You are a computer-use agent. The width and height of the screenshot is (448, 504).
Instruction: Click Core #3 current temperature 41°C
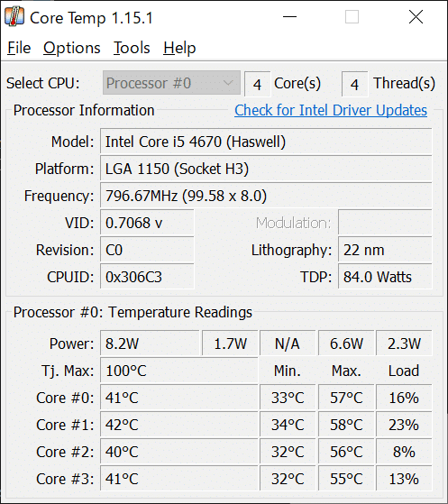click(x=179, y=478)
